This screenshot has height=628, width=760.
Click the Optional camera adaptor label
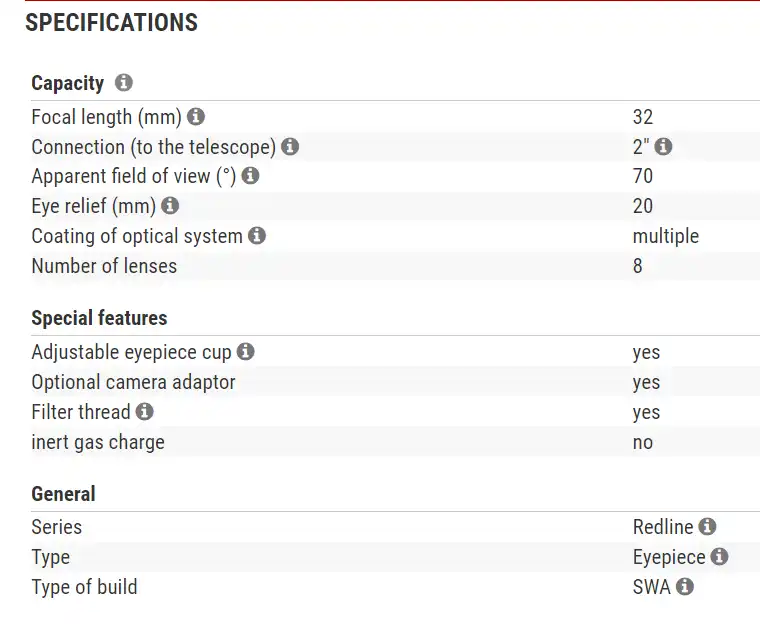click(133, 382)
